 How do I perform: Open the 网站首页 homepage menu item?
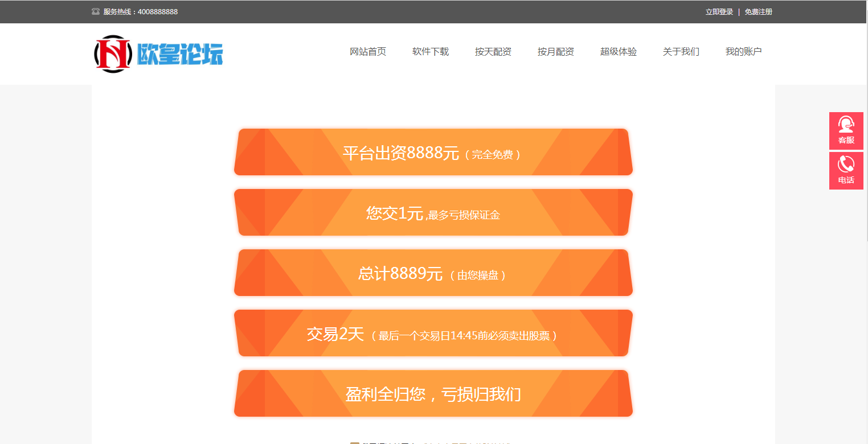coord(367,51)
